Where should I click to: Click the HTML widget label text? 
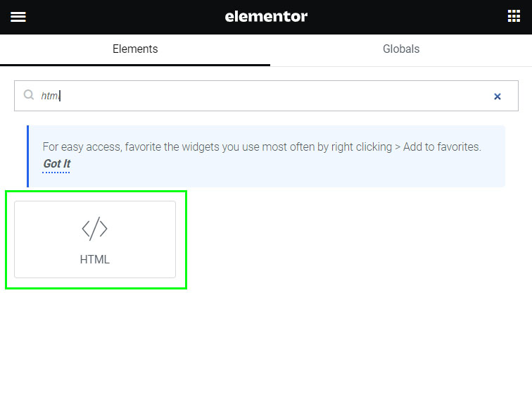(x=95, y=259)
